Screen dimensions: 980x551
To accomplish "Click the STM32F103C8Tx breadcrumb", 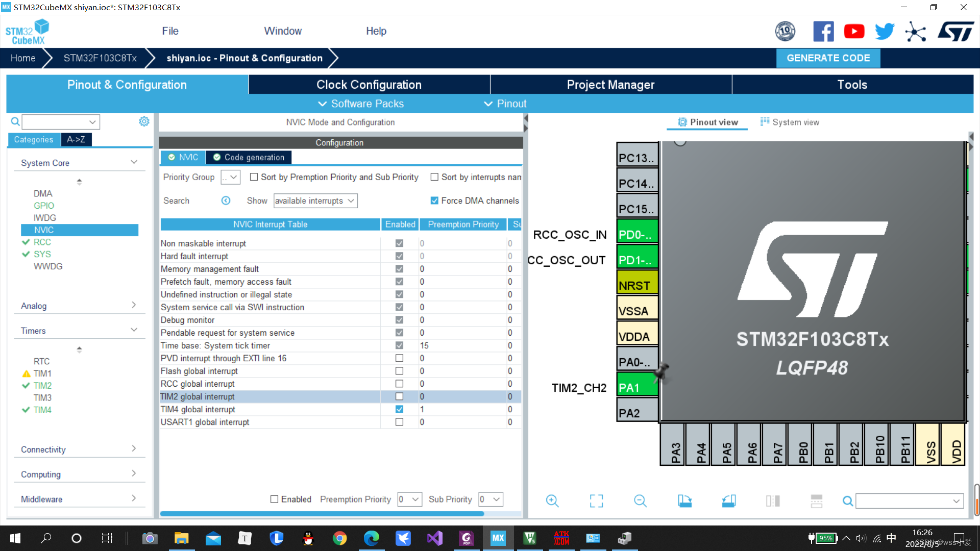I will coord(100,58).
